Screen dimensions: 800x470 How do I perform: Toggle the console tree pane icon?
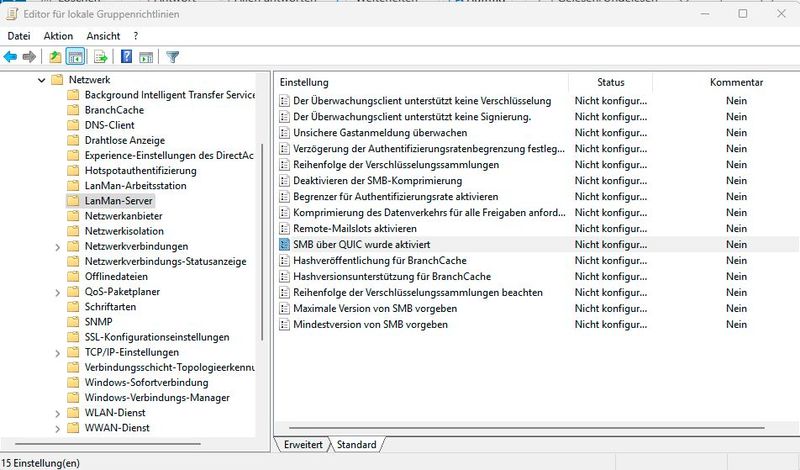pos(76,57)
